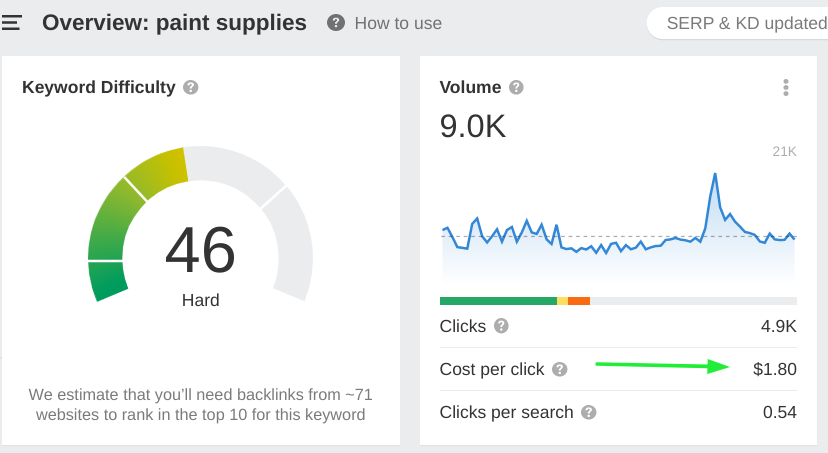The height and width of the screenshot is (453, 828).
Task: Click the 46 difficulty score in the gauge
Action: (x=200, y=250)
